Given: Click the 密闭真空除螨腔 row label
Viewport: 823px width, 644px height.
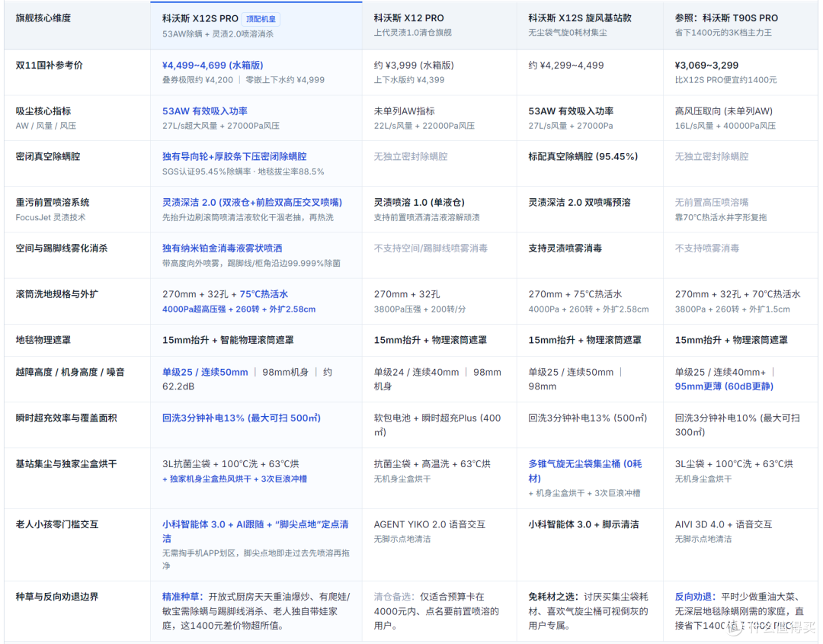Looking at the screenshot, I should tap(48, 156).
